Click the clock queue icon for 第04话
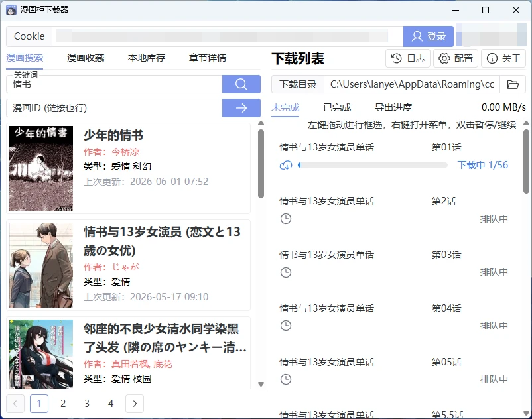 [x=286, y=326]
